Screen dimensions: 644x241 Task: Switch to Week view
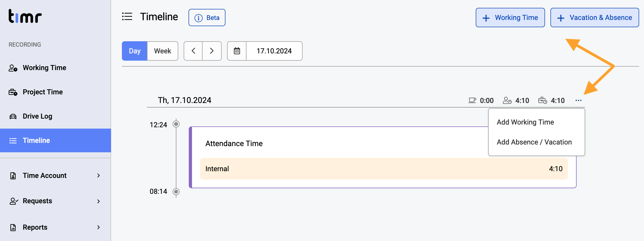163,51
